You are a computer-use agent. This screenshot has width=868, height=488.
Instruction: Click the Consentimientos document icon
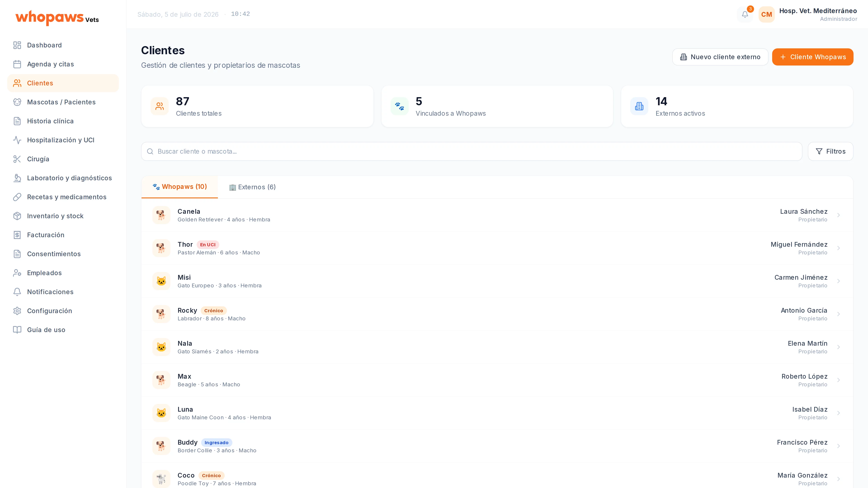[17, 253]
